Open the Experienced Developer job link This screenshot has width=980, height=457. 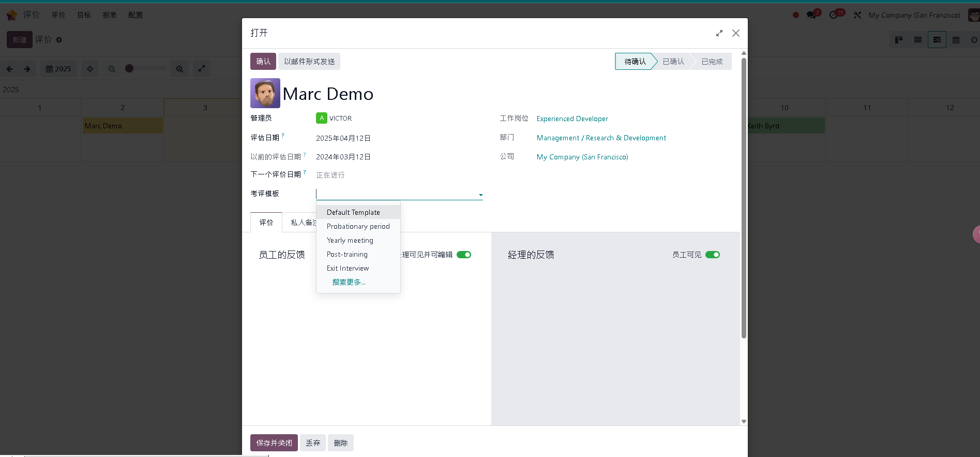(x=572, y=119)
